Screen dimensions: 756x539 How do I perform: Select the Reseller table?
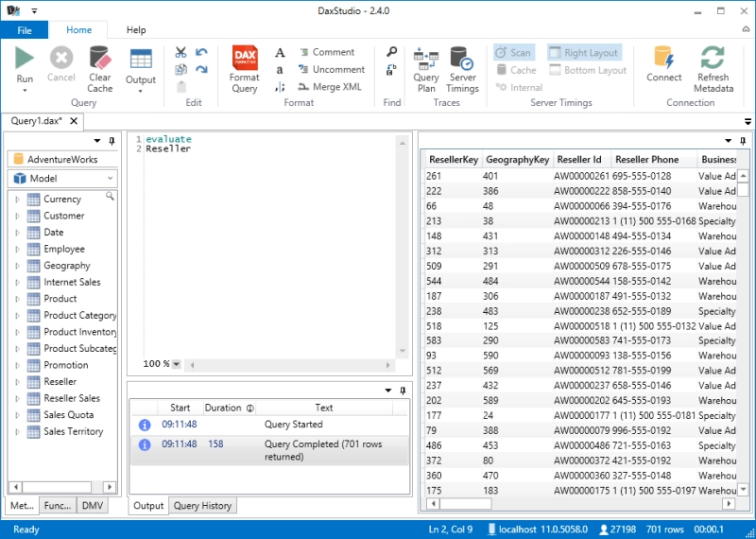pos(60,382)
